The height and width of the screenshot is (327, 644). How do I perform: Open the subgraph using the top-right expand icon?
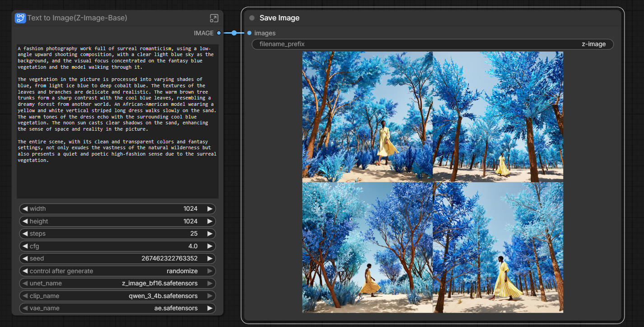[x=214, y=18]
